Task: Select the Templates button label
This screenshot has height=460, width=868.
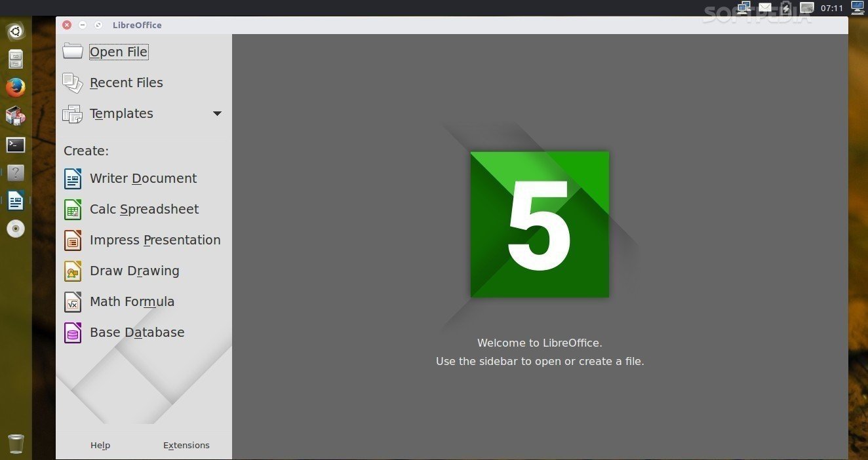Action: tap(121, 114)
